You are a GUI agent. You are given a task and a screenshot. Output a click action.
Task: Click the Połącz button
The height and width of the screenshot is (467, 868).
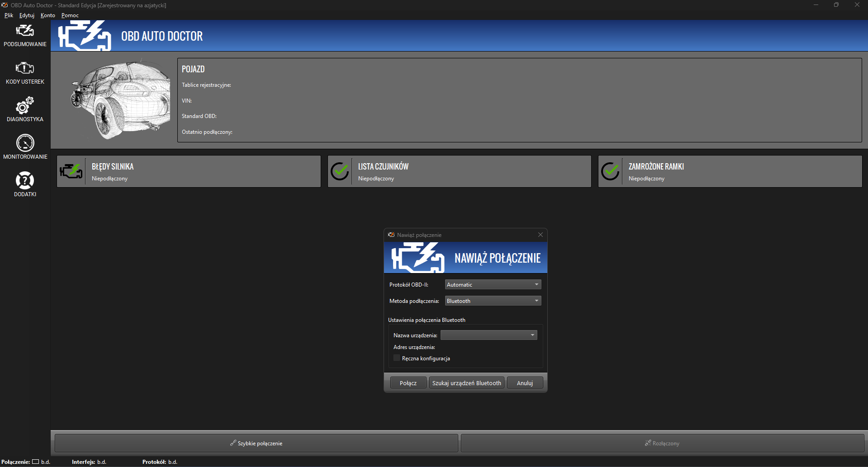pos(408,383)
